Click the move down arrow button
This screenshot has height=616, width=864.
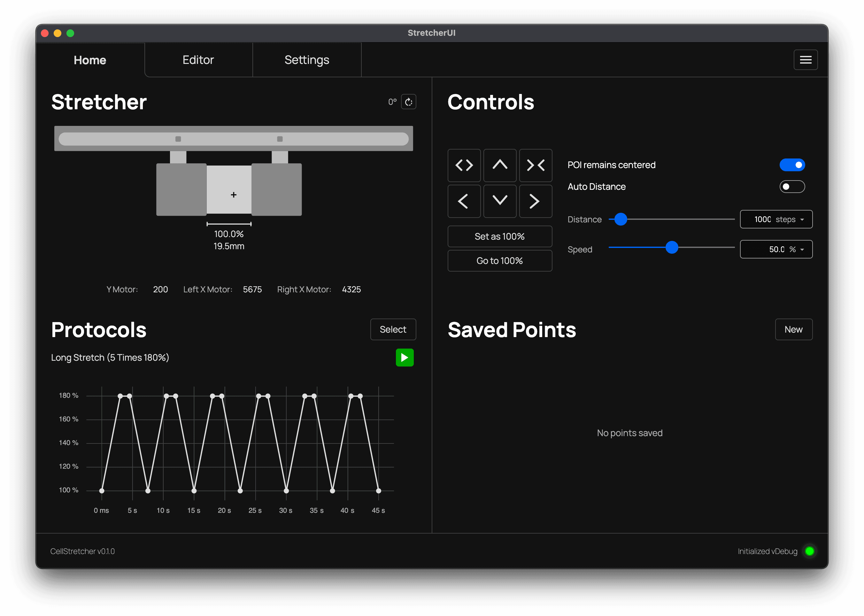click(499, 201)
